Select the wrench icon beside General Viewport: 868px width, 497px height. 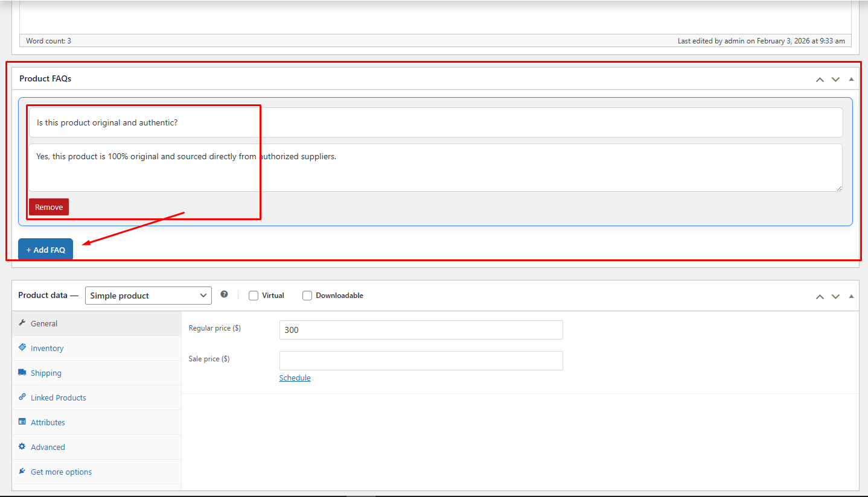[x=22, y=323]
